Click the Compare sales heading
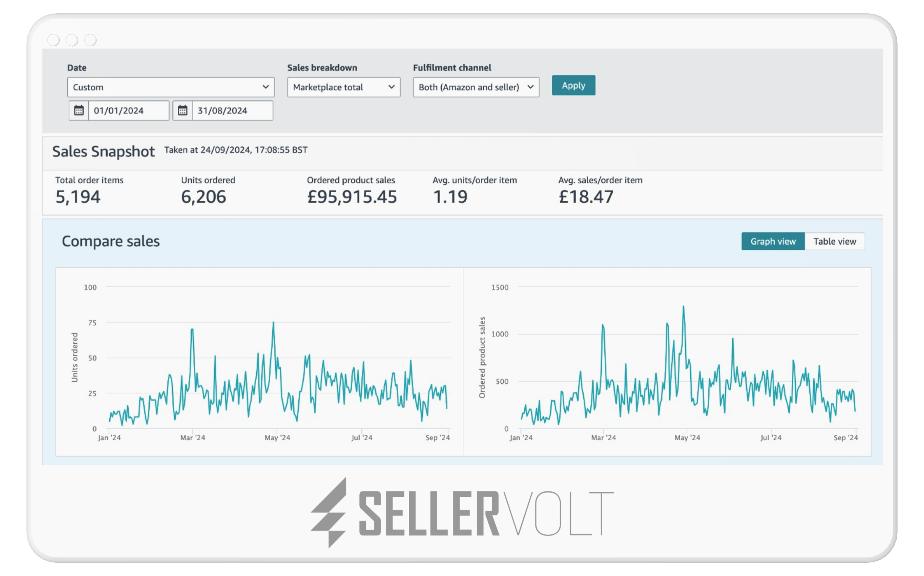 pyautogui.click(x=111, y=241)
